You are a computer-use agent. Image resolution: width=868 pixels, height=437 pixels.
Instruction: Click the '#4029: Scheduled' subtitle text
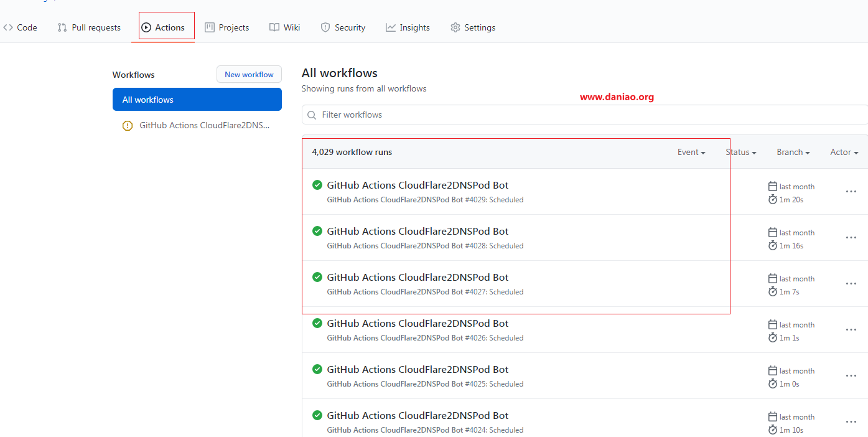tap(494, 200)
